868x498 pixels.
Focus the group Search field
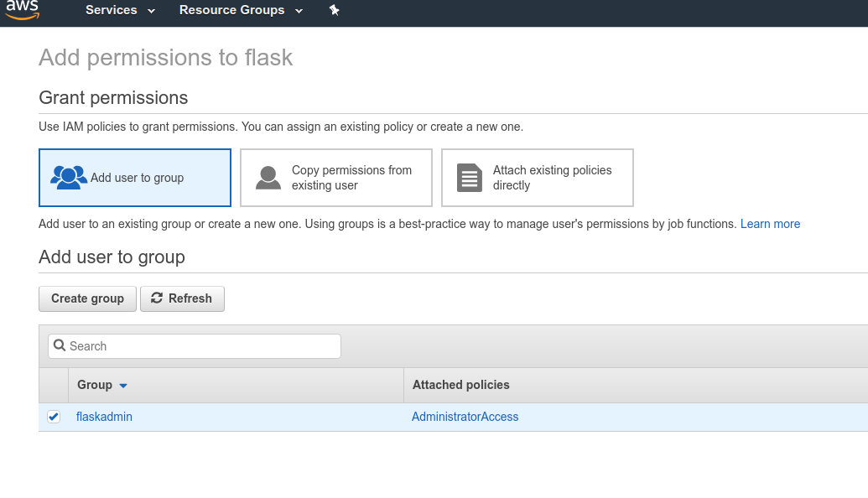(x=201, y=346)
